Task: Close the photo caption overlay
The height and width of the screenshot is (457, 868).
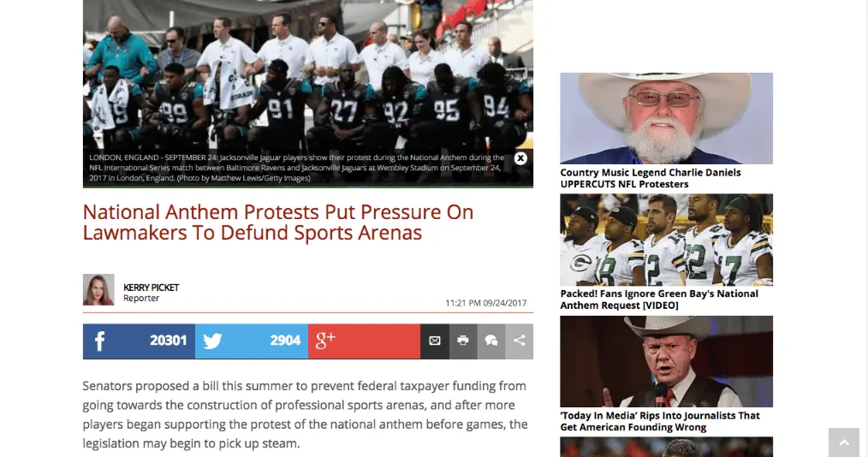Action: tap(520, 158)
